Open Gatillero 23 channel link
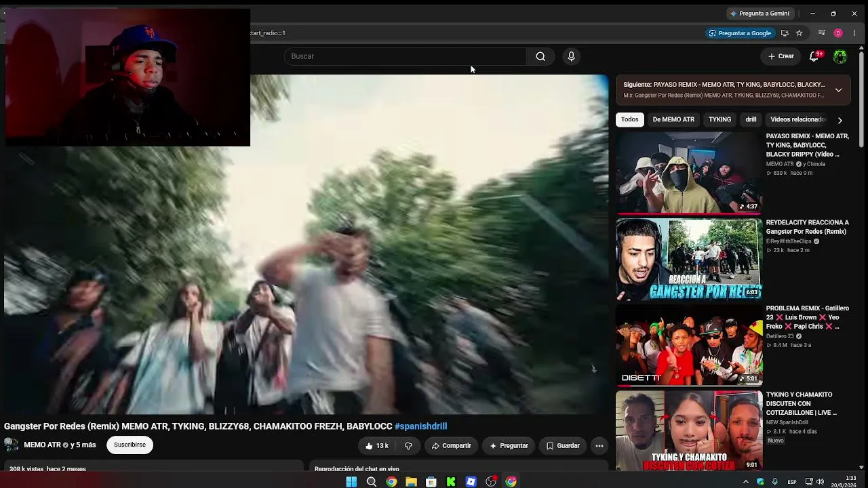This screenshot has width=868, height=488. (x=780, y=336)
